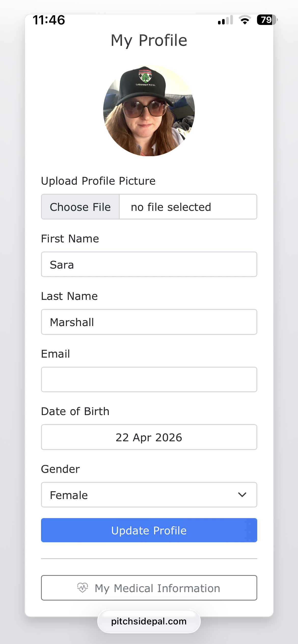Tap the heart-pulse medical icon
The width and height of the screenshot is (298, 644).
(83, 588)
